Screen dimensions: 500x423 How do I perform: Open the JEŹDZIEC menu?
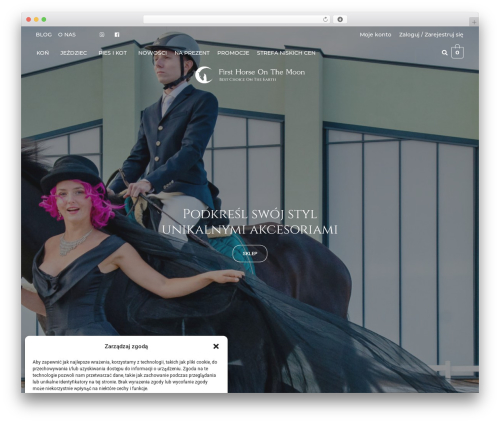(73, 53)
